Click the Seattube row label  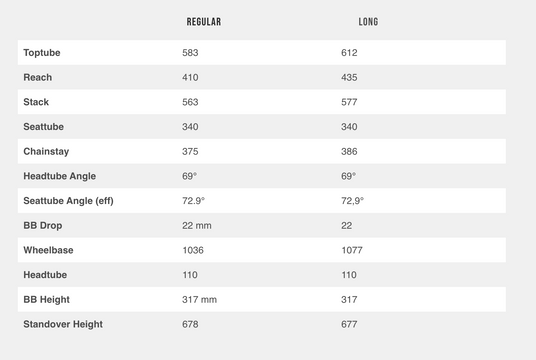(x=43, y=127)
